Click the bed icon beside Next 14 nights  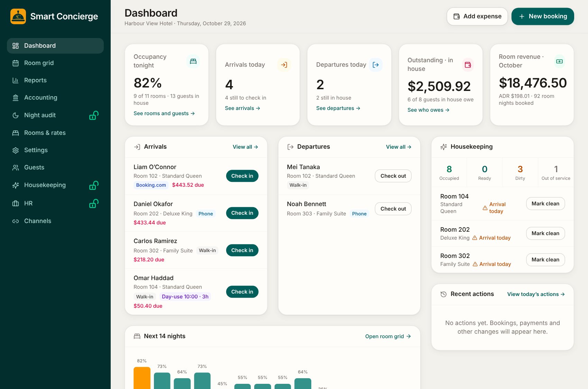tap(137, 336)
